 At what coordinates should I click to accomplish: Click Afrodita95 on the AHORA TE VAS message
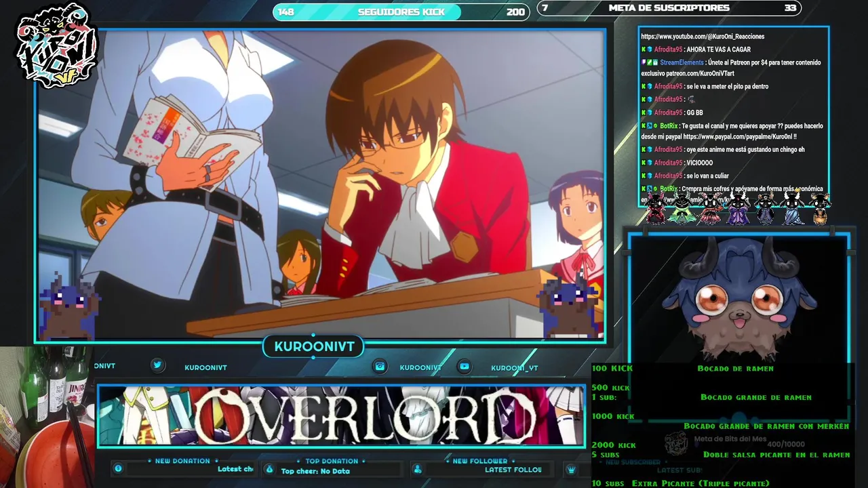[x=668, y=49]
